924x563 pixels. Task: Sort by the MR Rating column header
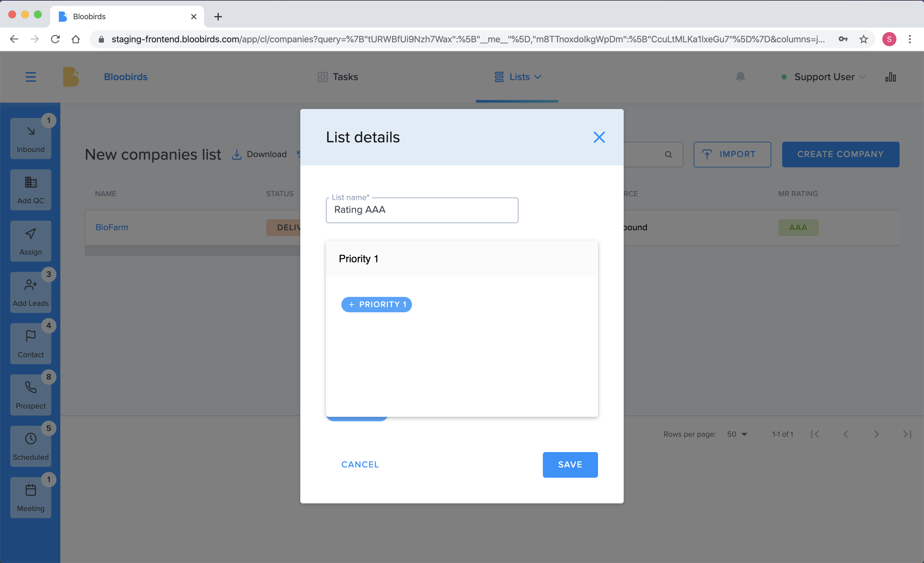tap(798, 193)
